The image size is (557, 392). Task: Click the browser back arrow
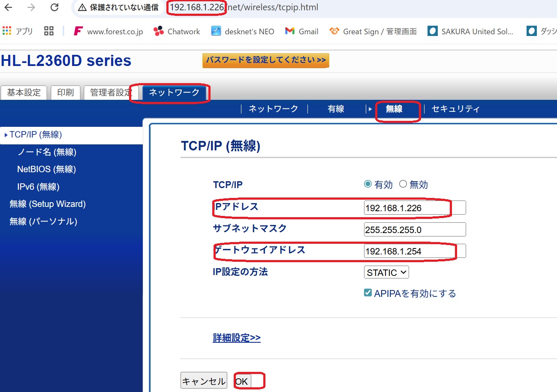coord(8,8)
